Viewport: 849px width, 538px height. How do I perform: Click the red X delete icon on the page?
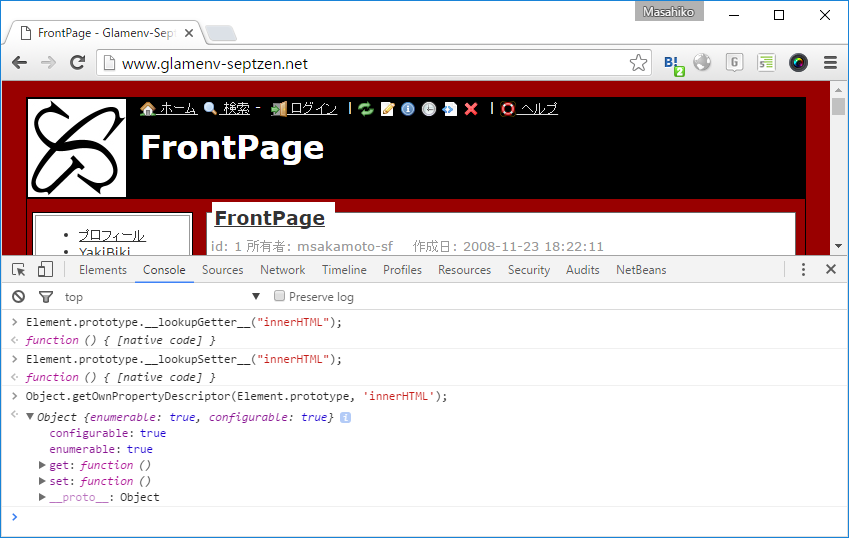(x=471, y=109)
